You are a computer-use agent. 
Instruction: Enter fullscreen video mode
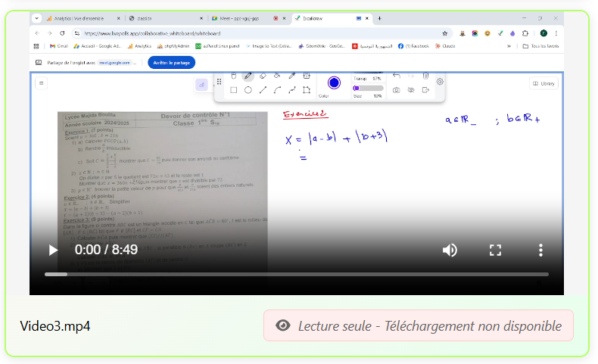tap(496, 250)
